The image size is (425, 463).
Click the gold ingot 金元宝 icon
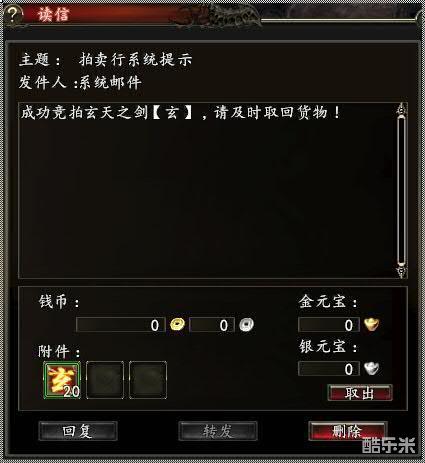[371, 324]
